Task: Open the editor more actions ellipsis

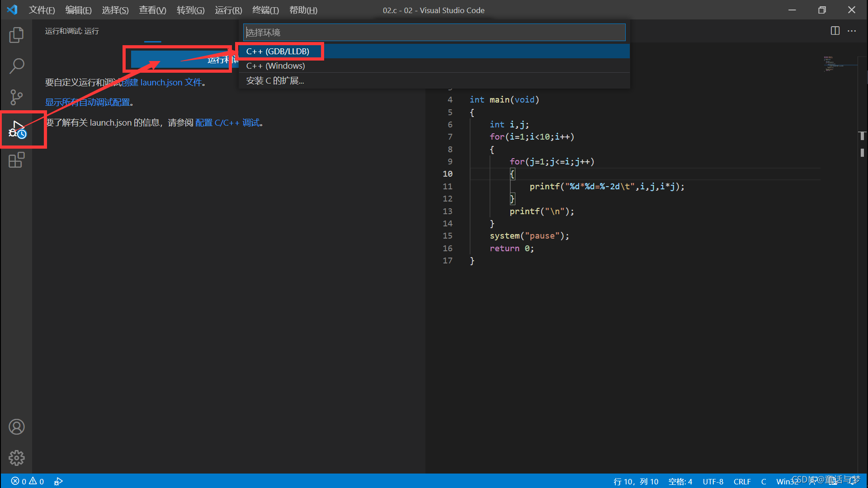Action: click(852, 31)
